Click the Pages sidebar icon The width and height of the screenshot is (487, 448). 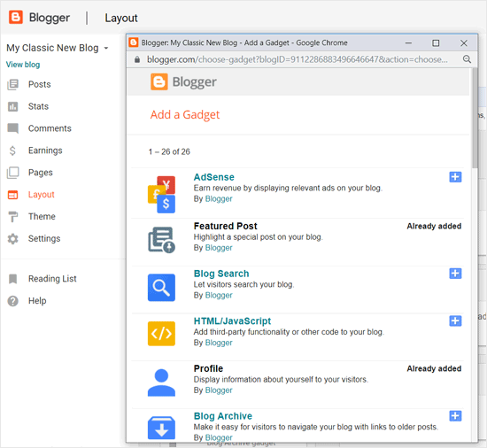[12, 173]
